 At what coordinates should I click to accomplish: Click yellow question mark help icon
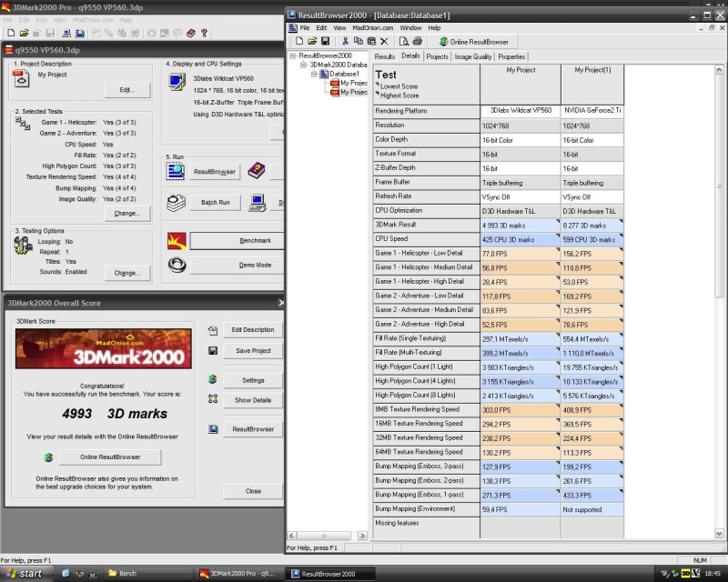coord(204,33)
